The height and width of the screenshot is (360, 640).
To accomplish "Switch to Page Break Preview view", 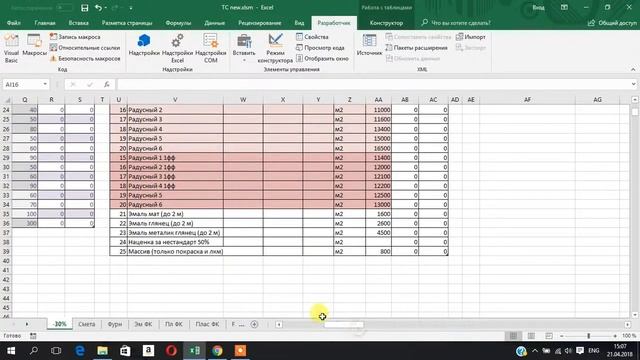I will tap(549, 336).
